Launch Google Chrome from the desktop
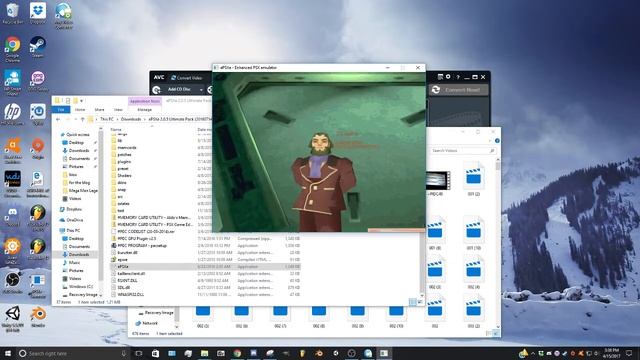The image size is (640, 360). 12,48
